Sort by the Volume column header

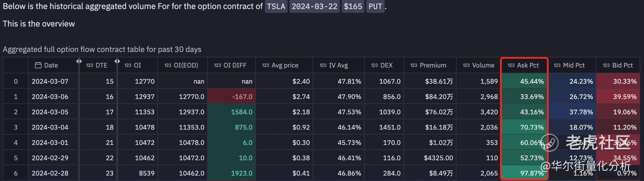pyautogui.click(x=483, y=65)
